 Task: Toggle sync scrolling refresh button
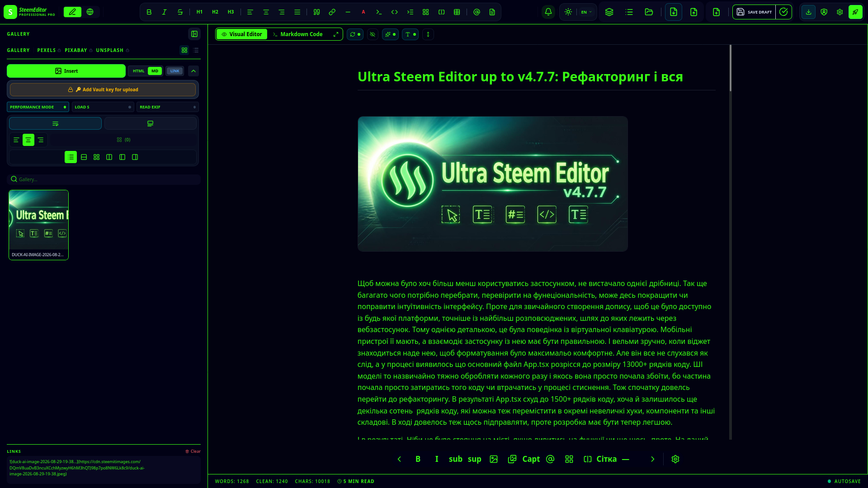[355, 34]
